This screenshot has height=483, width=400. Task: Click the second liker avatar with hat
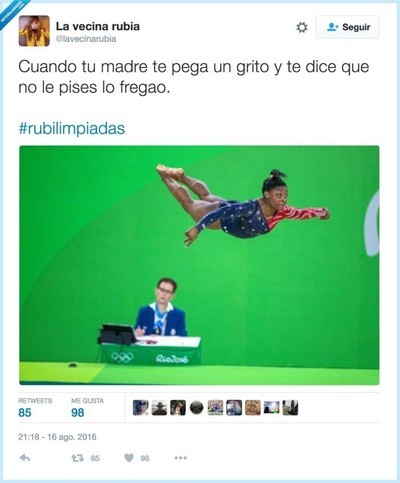[x=159, y=408]
